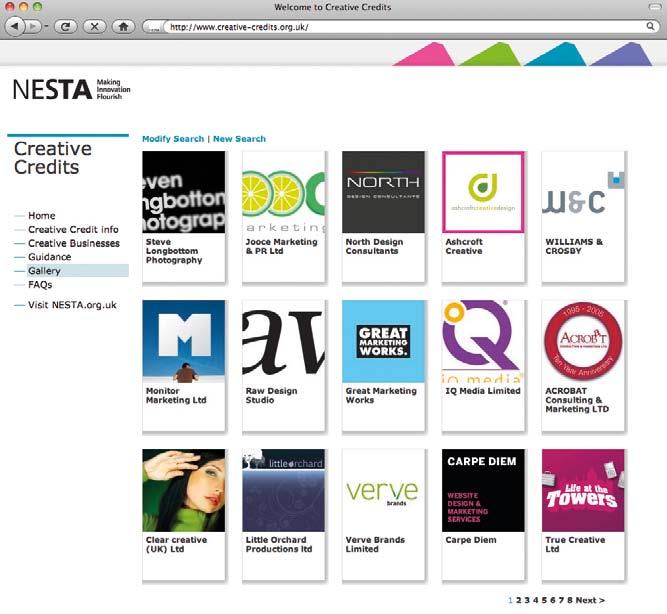Image resolution: width=667 pixels, height=614 pixels.
Task: Open the littleorchard productions thumbnail
Action: [x=283, y=490]
